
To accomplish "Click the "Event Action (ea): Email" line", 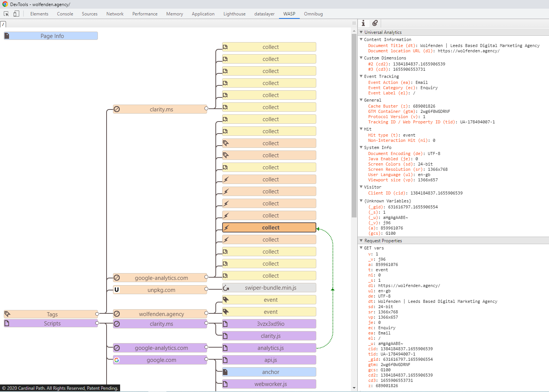I will coord(398,82).
